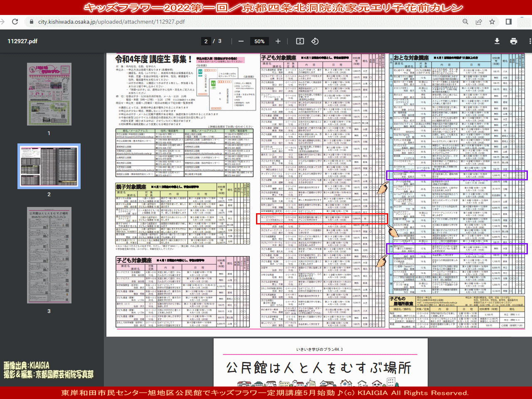532x399 pixels.
Task: Zoom out of the PDF with minus button
Action: 241,41
